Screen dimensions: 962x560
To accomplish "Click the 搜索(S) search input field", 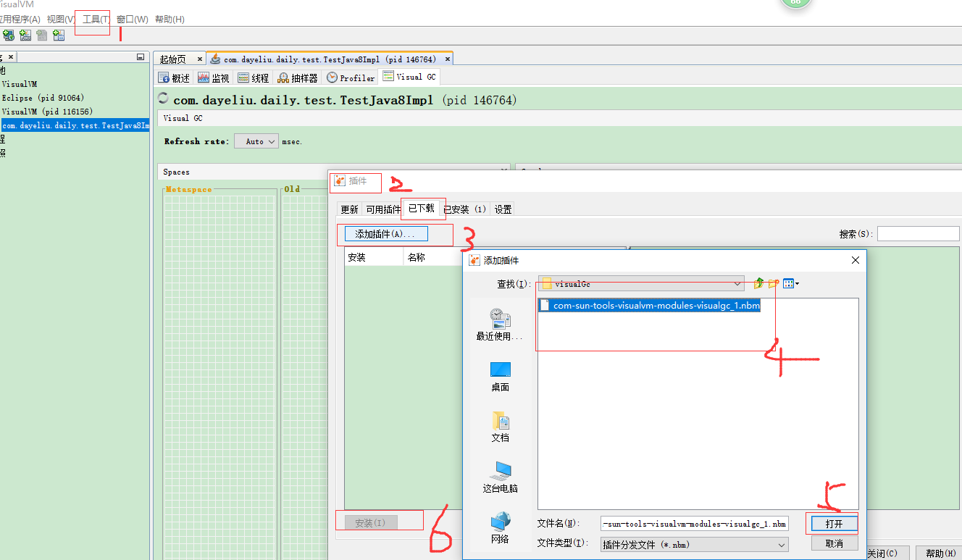I will point(917,233).
